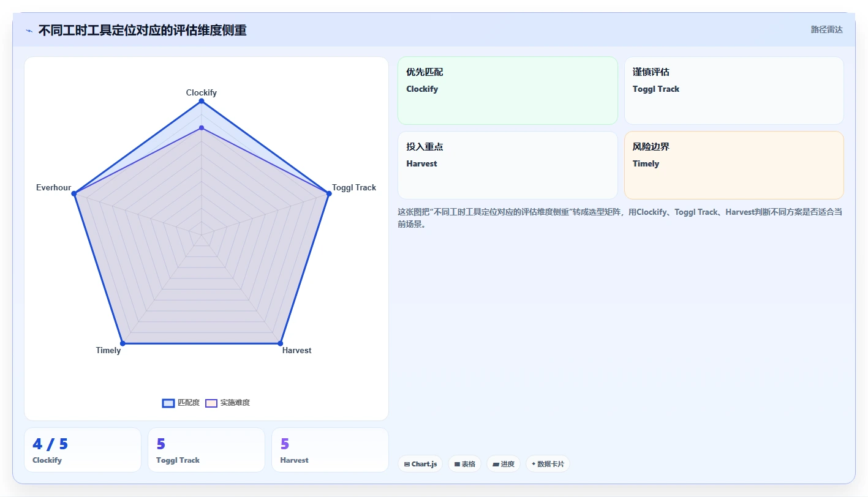Toggle the 匹配度 legend item
This screenshot has height=497, width=868.
coord(181,403)
